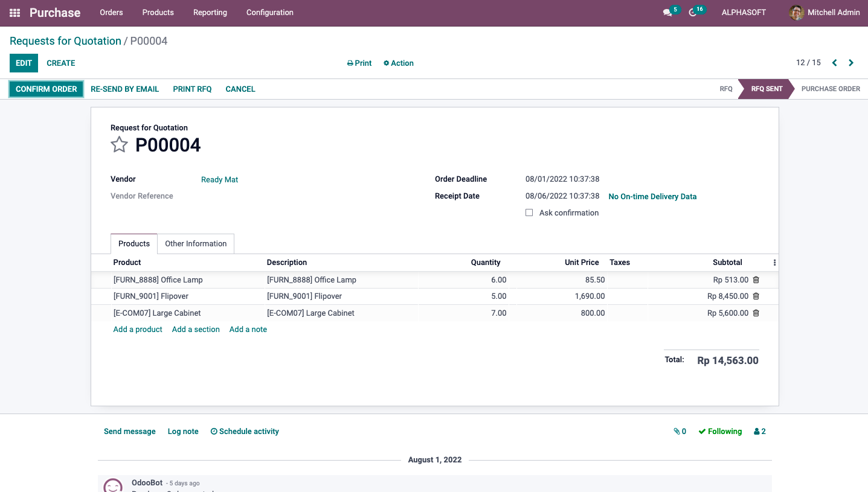Screen dimensions: 868x492
Task: Open the Orders menu
Action: click(111, 13)
